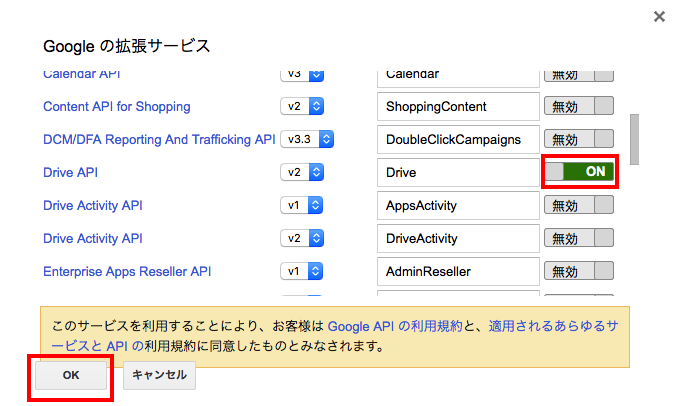Open the DCM/DFA Reporting And Trafficking API link
678x406 pixels.
[159, 139]
